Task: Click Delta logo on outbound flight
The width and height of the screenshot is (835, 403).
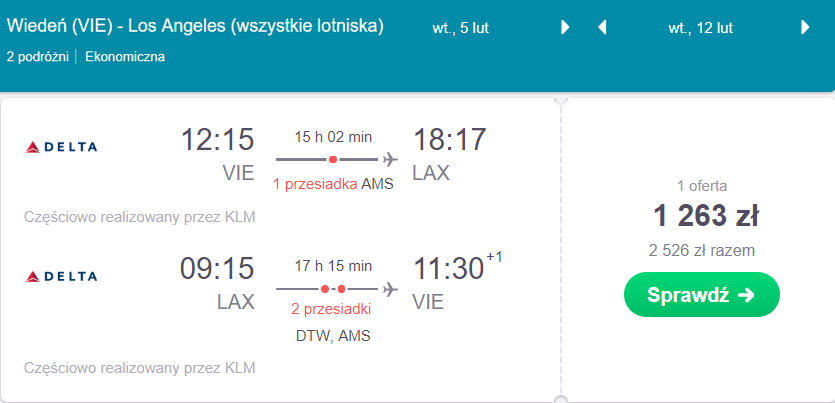Action: click(61, 147)
